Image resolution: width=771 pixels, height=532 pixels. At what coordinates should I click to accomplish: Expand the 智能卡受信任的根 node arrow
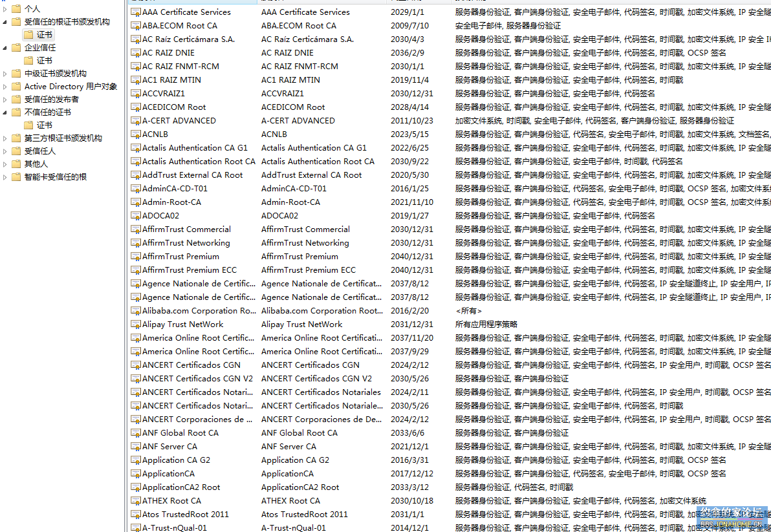[5, 177]
